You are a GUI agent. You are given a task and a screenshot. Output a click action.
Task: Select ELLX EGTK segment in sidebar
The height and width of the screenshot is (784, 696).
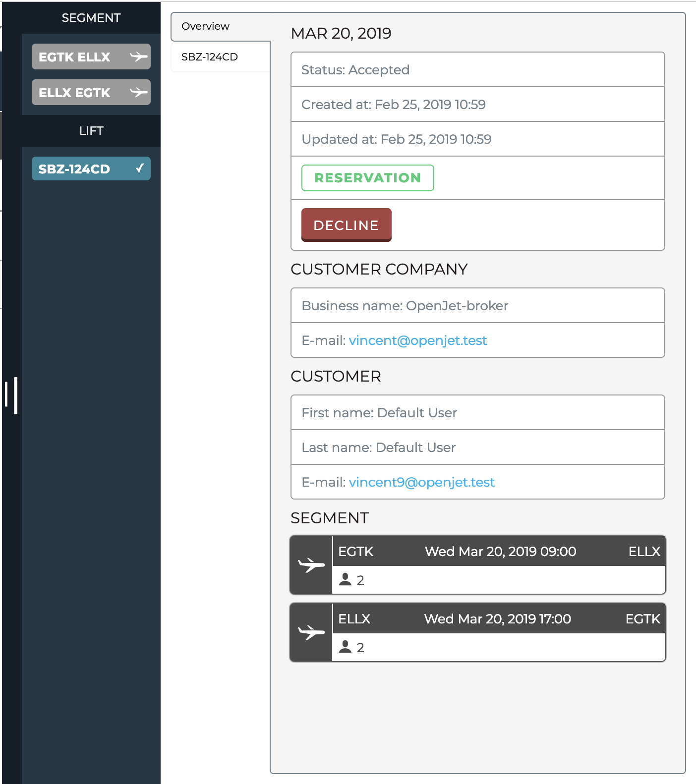pyautogui.click(x=74, y=93)
